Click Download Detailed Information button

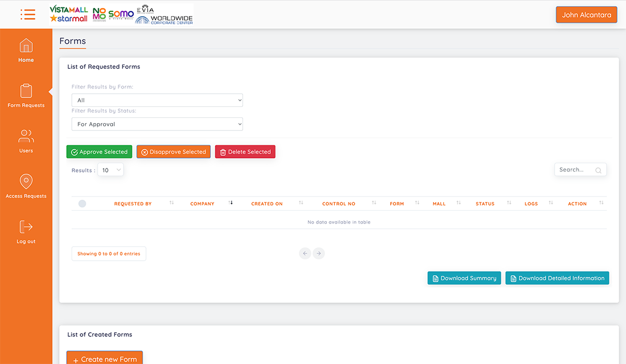[x=557, y=278]
